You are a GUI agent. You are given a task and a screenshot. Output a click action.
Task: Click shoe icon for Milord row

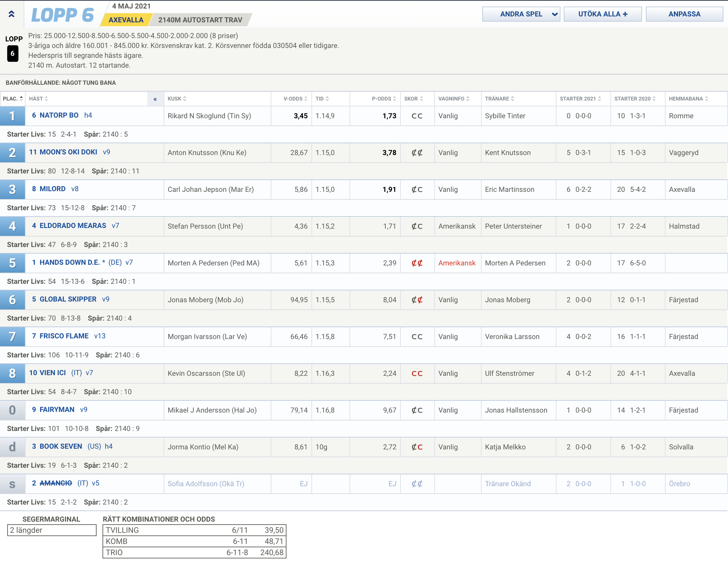tap(417, 189)
